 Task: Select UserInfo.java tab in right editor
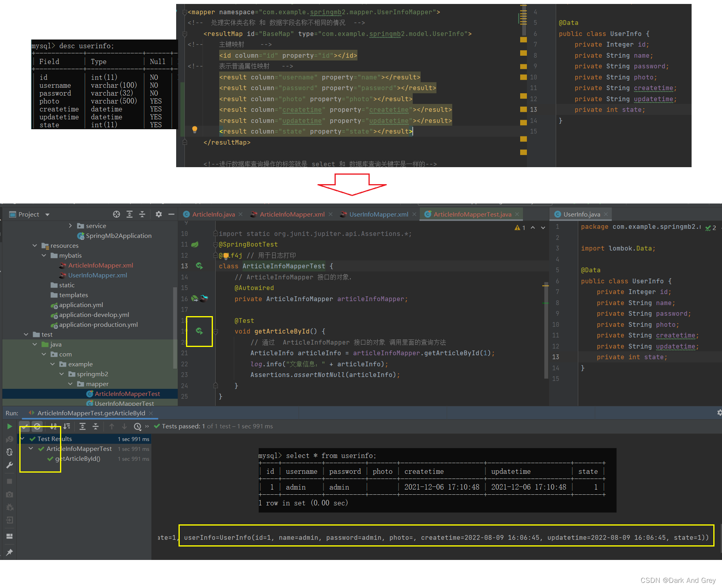point(581,215)
